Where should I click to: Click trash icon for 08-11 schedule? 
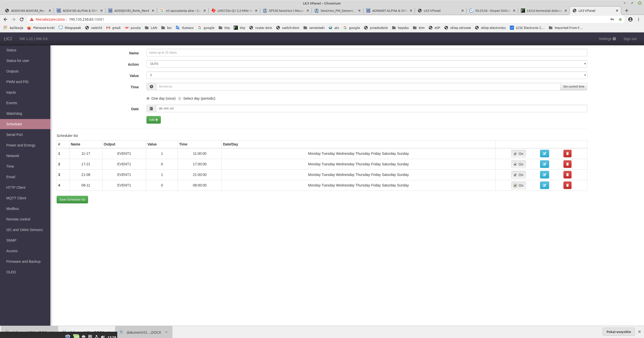(567, 185)
